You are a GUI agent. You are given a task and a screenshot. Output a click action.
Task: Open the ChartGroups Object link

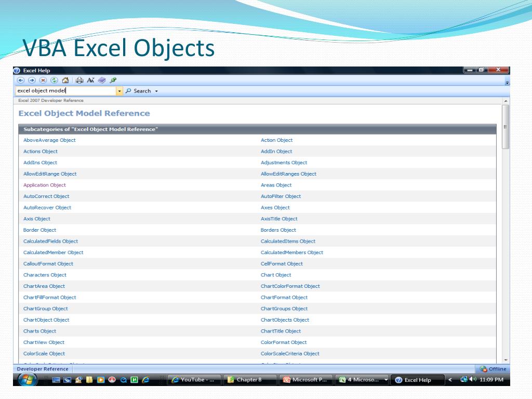pyautogui.click(x=284, y=309)
